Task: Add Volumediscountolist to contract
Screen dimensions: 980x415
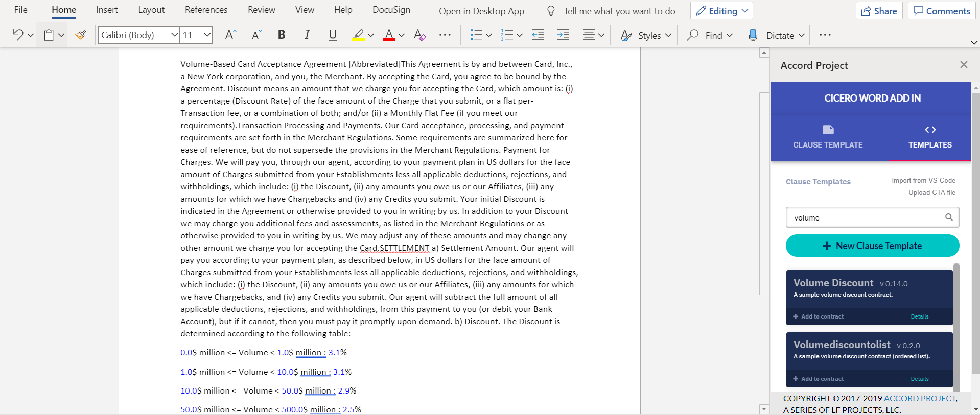Action: [818, 379]
